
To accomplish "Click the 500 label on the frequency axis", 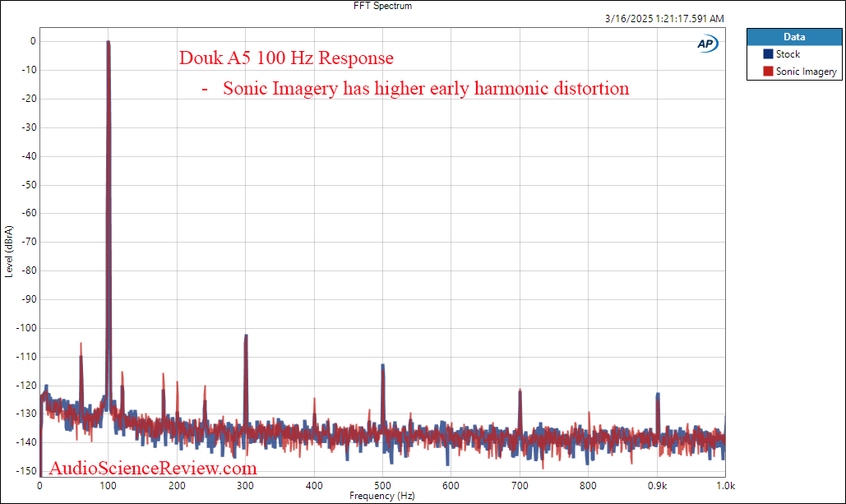I will (x=382, y=486).
